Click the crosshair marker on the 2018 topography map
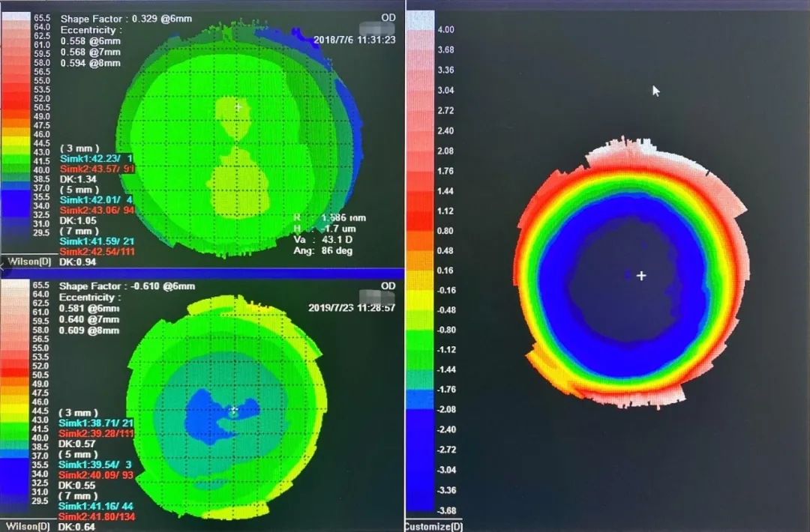Viewport: 810px width, 532px height. pyautogui.click(x=238, y=107)
